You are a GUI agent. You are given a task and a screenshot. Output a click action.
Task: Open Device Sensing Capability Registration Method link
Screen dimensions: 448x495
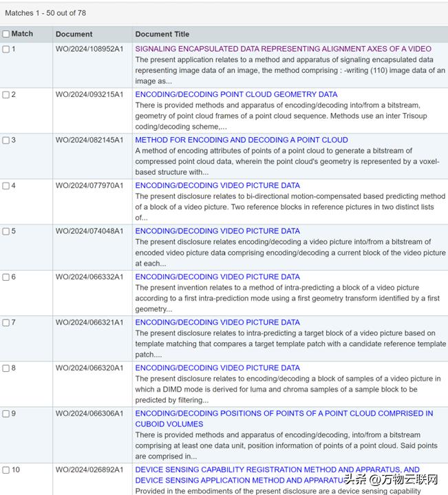coord(277,470)
